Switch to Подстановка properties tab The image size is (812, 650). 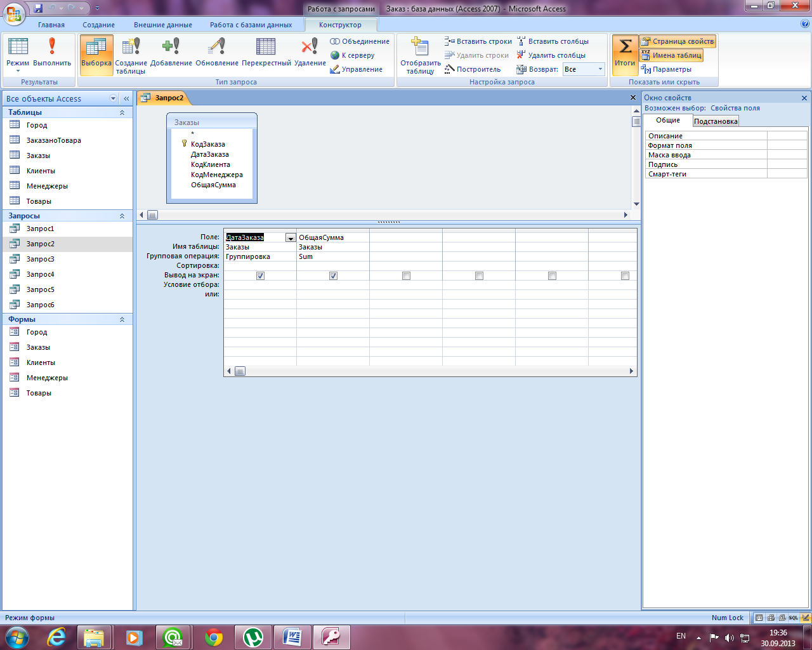pyautogui.click(x=716, y=121)
